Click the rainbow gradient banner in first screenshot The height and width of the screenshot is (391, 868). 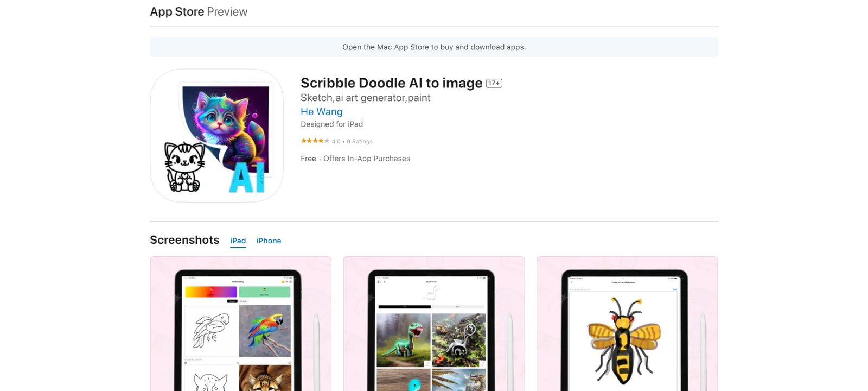[x=210, y=292]
